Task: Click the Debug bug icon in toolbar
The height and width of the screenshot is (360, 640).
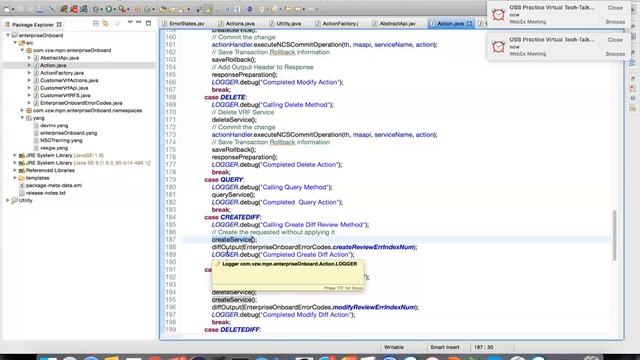Action: pyautogui.click(x=96, y=9)
